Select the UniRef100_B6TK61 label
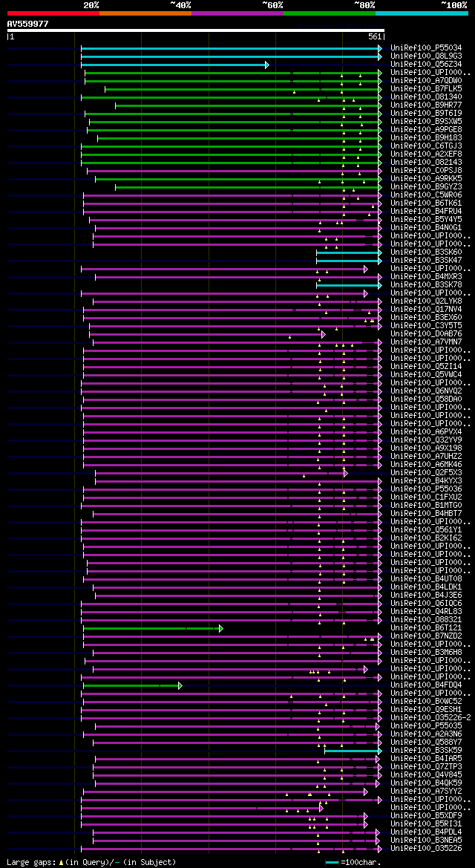The height and width of the screenshot is (868, 475). tap(426, 203)
